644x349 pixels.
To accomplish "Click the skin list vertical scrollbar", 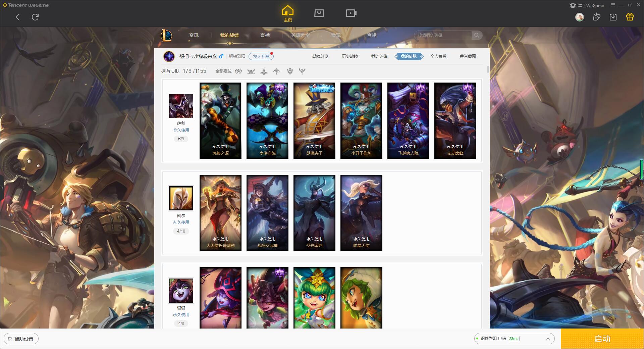I will 488,69.
